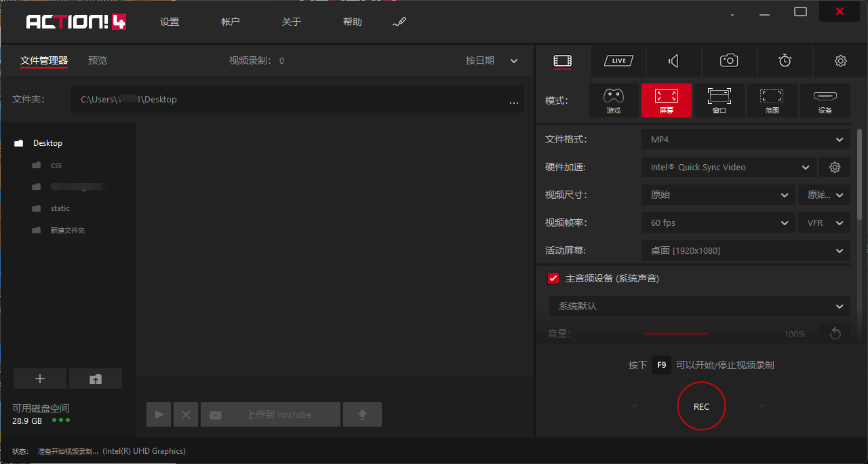Open the audio recording panel
The height and width of the screenshot is (464, 868).
point(673,60)
